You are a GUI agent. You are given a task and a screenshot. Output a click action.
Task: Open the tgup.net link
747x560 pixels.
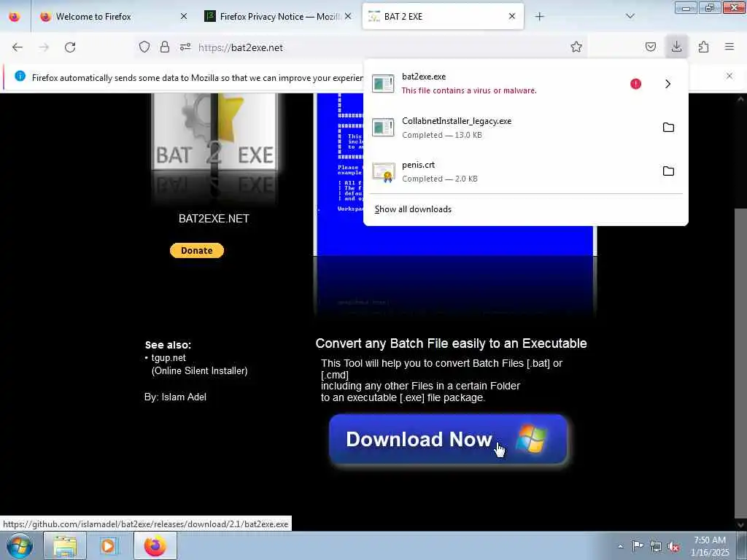pos(169,357)
